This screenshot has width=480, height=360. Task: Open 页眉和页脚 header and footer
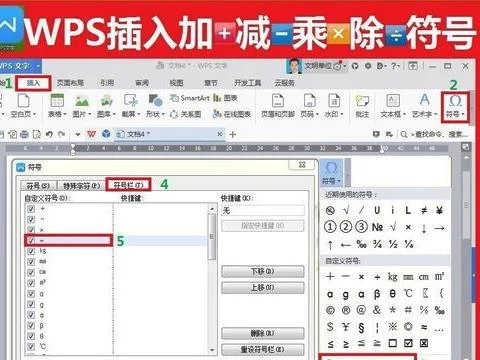(278, 106)
